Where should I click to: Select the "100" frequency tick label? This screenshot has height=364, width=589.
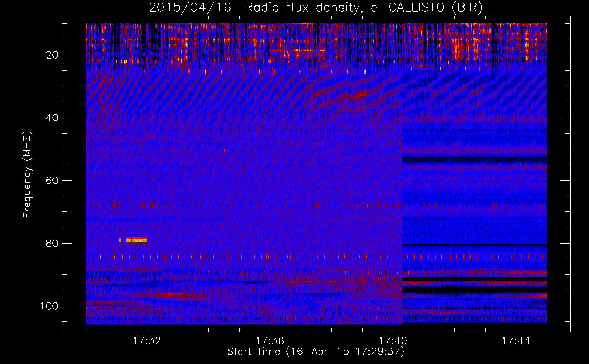(49, 306)
